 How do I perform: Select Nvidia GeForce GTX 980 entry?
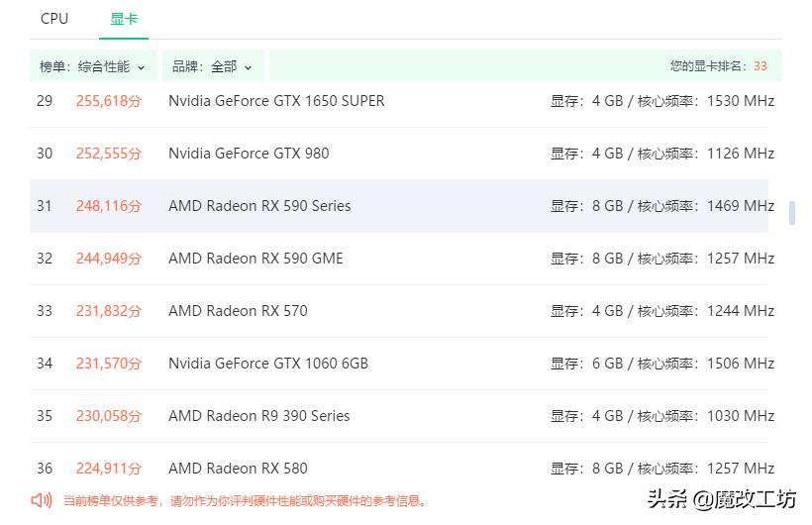(249, 154)
